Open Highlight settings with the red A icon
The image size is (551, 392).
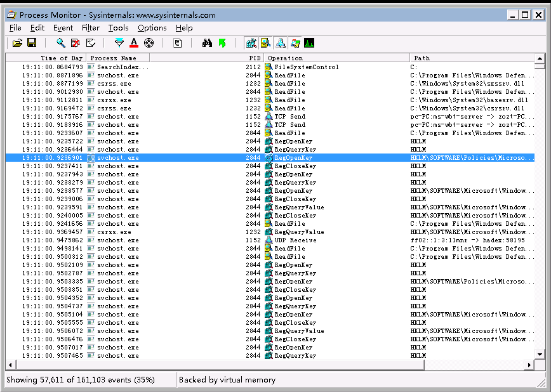pyautogui.click(x=134, y=43)
